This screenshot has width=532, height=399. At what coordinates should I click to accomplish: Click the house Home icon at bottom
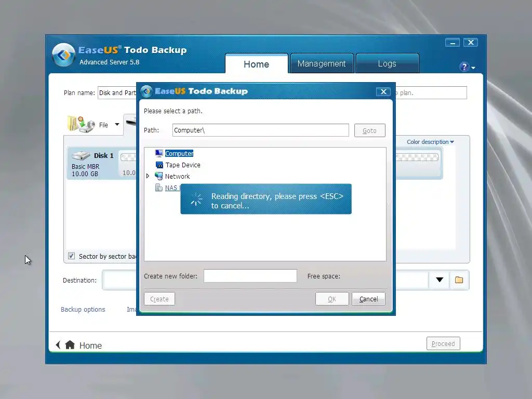(70, 345)
